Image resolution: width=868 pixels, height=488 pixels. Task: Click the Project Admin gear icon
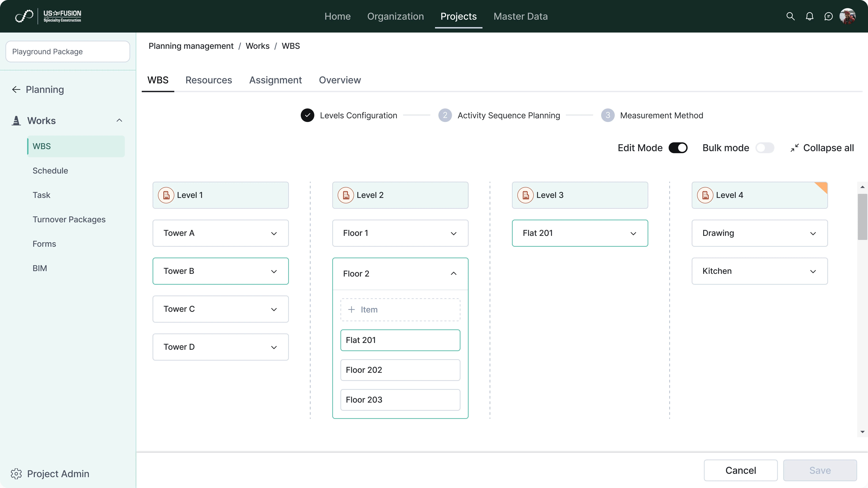pos(16,474)
